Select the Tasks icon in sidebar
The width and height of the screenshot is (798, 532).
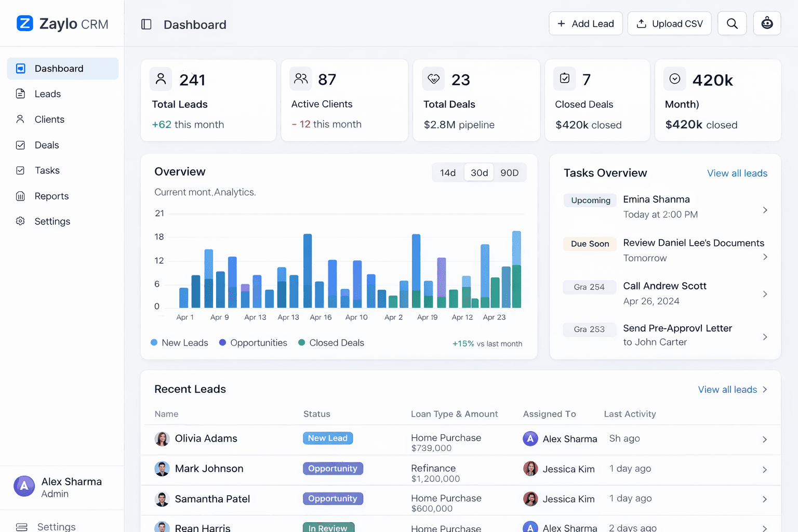pos(20,170)
